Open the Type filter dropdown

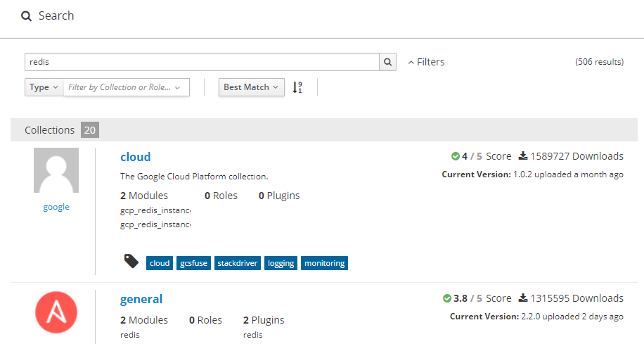pos(44,87)
